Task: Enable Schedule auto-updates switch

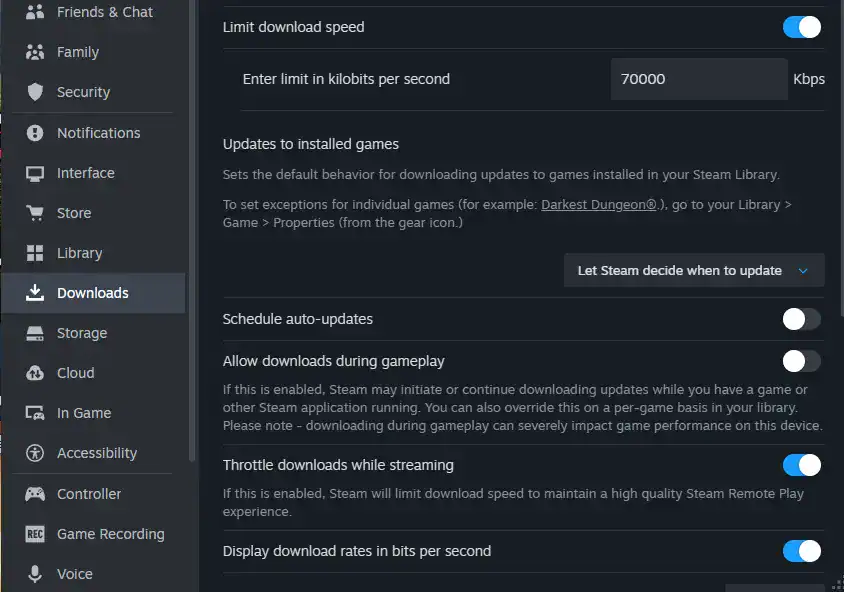Action: (x=801, y=319)
